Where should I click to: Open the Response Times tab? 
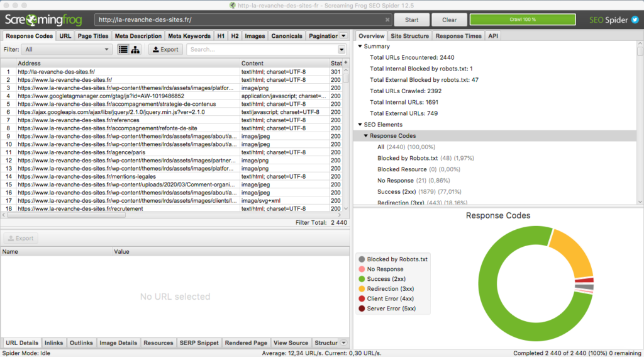tap(458, 36)
